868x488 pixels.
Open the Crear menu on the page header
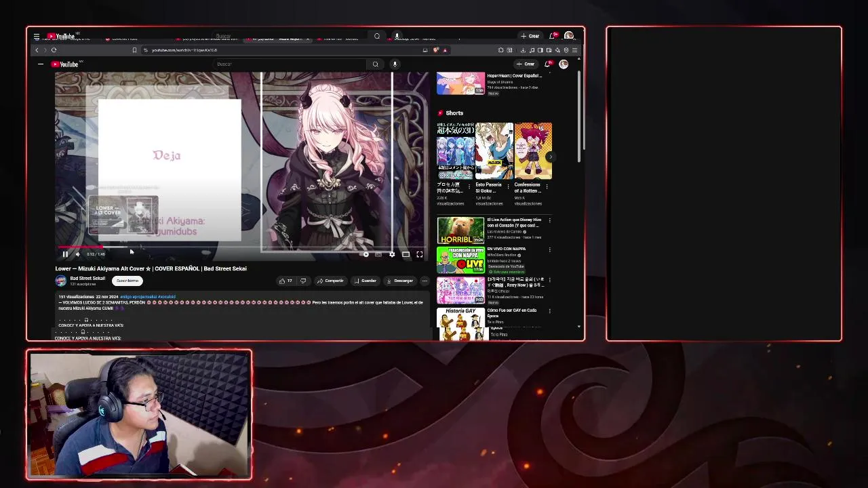[x=526, y=64]
